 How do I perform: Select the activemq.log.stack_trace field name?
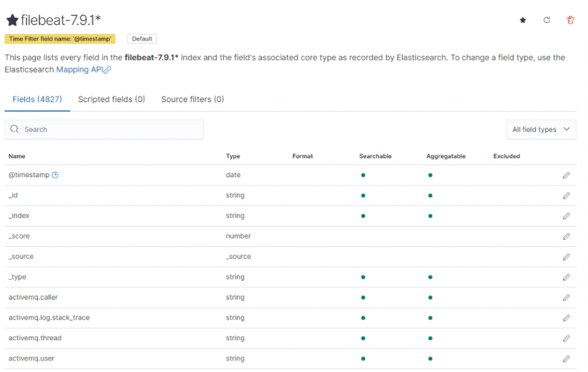tap(49, 318)
